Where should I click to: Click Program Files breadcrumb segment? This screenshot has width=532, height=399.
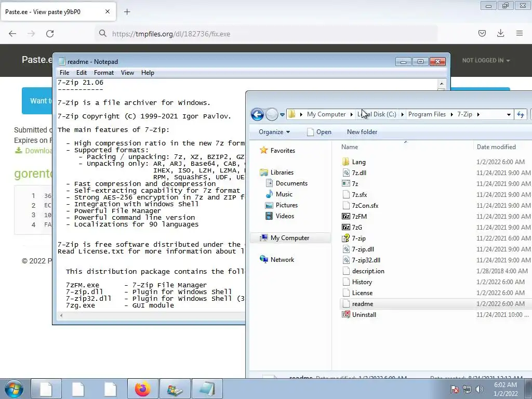click(x=427, y=114)
